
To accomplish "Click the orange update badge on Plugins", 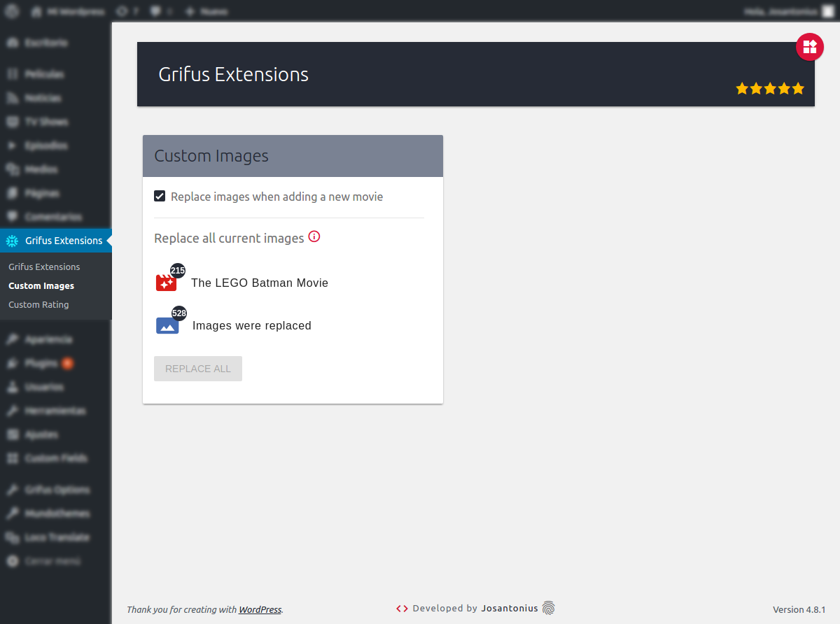I will pos(67,363).
